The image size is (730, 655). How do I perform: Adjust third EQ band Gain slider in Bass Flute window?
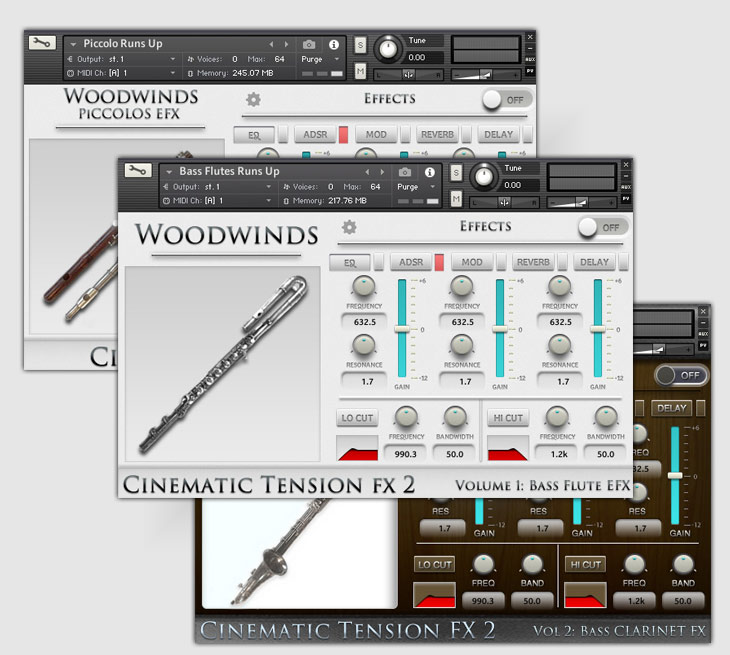(598, 329)
